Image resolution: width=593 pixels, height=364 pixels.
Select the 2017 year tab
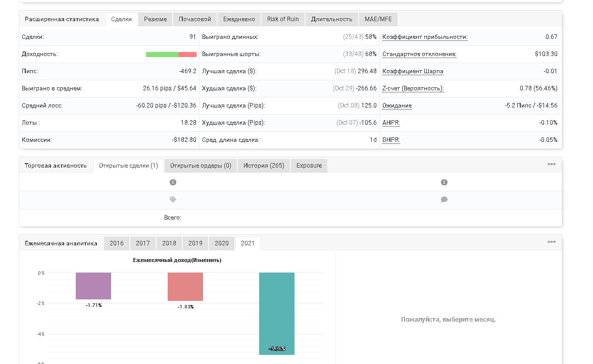[x=143, y=243]
